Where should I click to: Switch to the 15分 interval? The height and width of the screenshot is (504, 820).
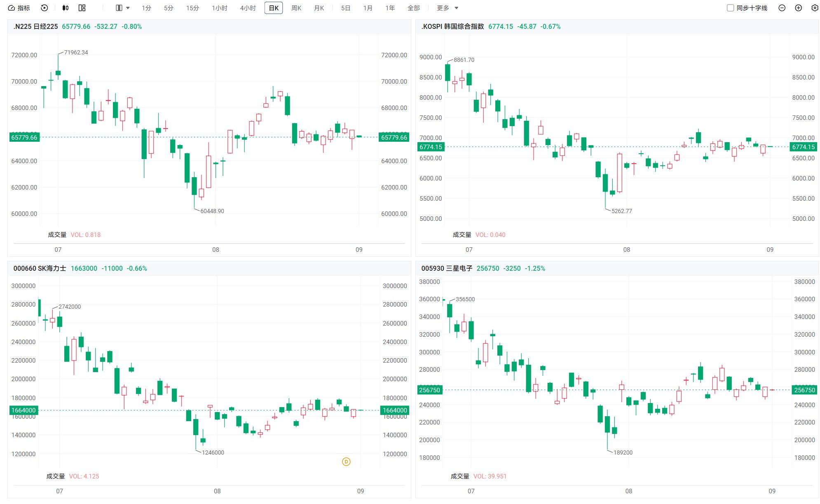coord(192,8)
